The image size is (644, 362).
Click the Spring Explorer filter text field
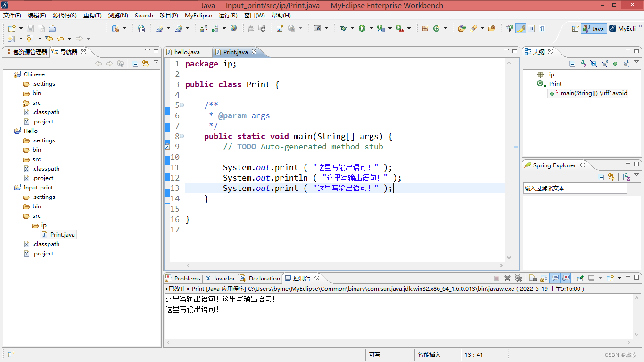pos(575,188)
